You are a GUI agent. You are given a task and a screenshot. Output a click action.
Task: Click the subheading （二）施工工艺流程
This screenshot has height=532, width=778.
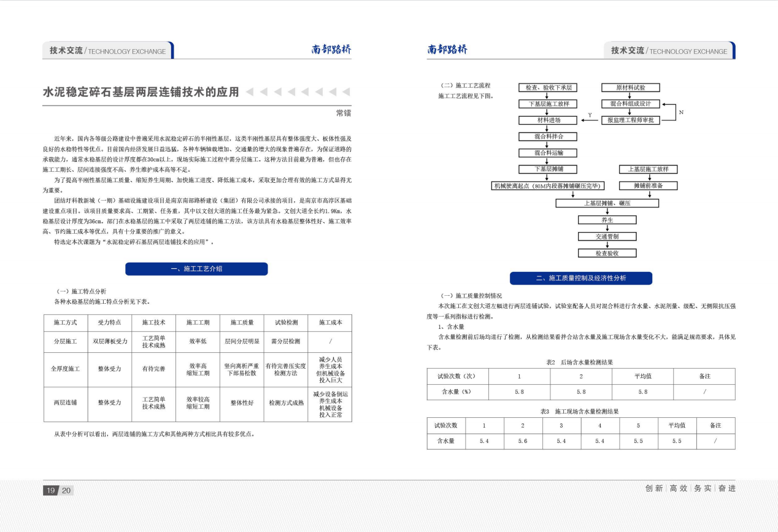(466, 86)
